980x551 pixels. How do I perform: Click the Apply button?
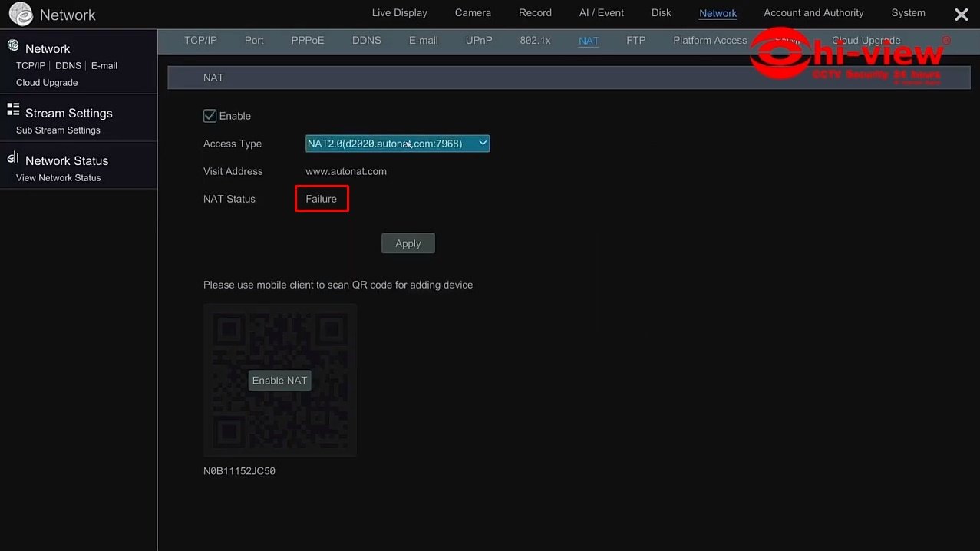[408, 243]
